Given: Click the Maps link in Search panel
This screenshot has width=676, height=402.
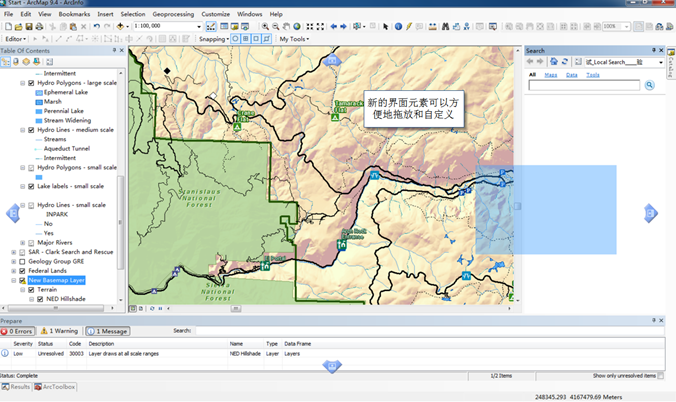Looking at the screenshot, I should 550,75.
